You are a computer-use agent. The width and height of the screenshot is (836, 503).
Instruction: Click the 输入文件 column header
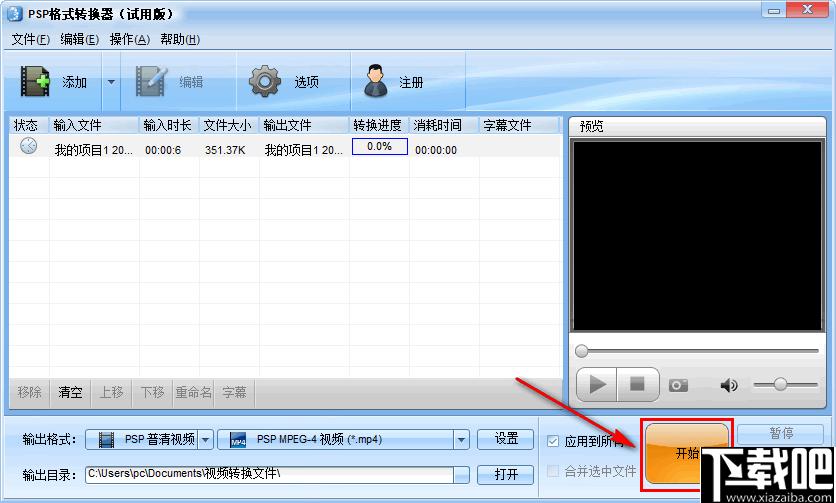click(94, 125)
